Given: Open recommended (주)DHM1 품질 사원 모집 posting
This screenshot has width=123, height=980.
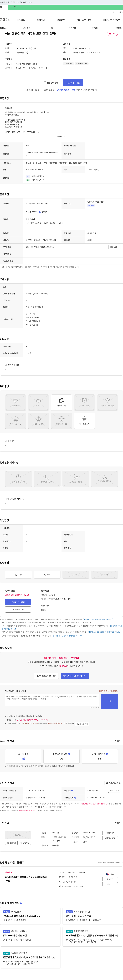Looking at the screenshot, I should tap(15, 936).
